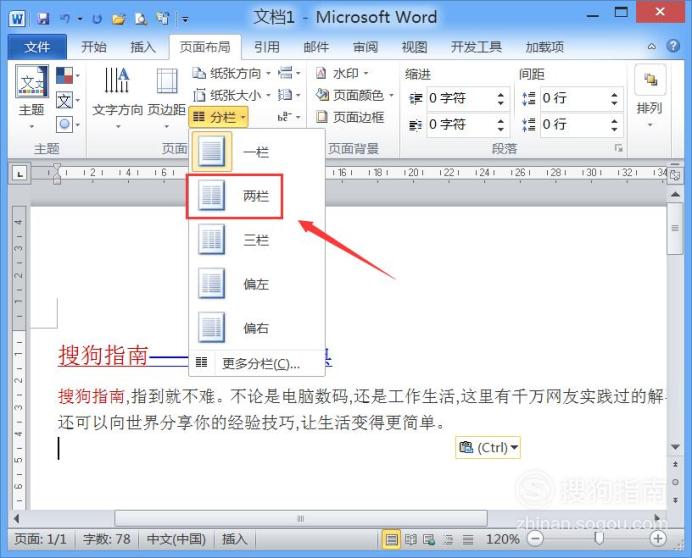Viewport: 692px width, 558px height.
Task: Toggle 插入 insert mode in status bar
Action: tap(234, 539)
